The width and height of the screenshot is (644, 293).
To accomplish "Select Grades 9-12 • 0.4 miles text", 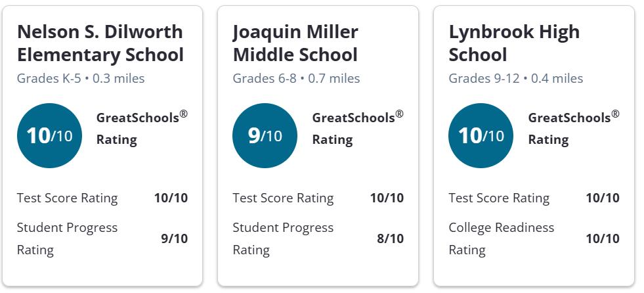I will point(516,78).
